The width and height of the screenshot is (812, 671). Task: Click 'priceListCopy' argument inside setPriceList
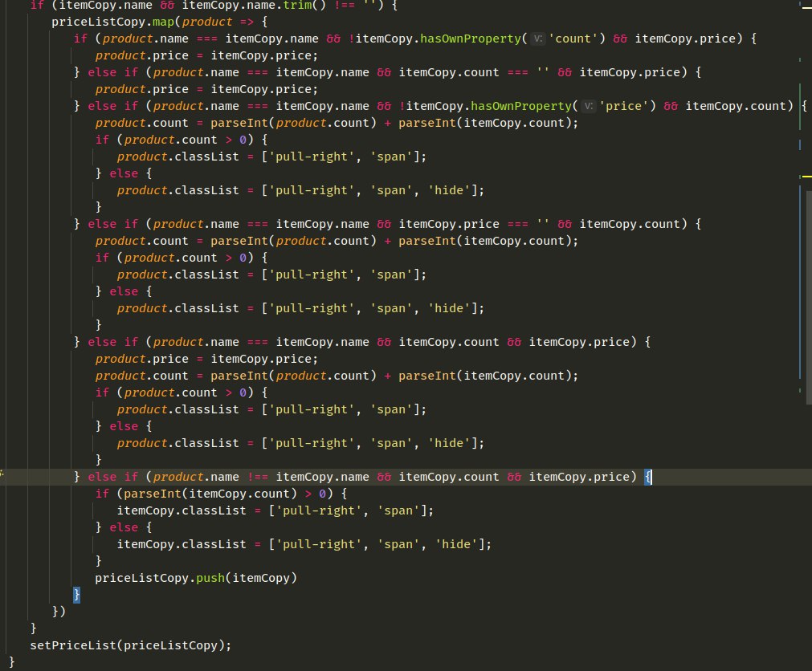170,645
